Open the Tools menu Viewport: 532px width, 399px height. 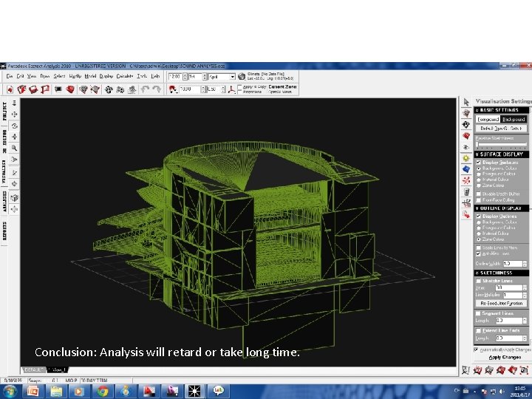click(142, 76)
